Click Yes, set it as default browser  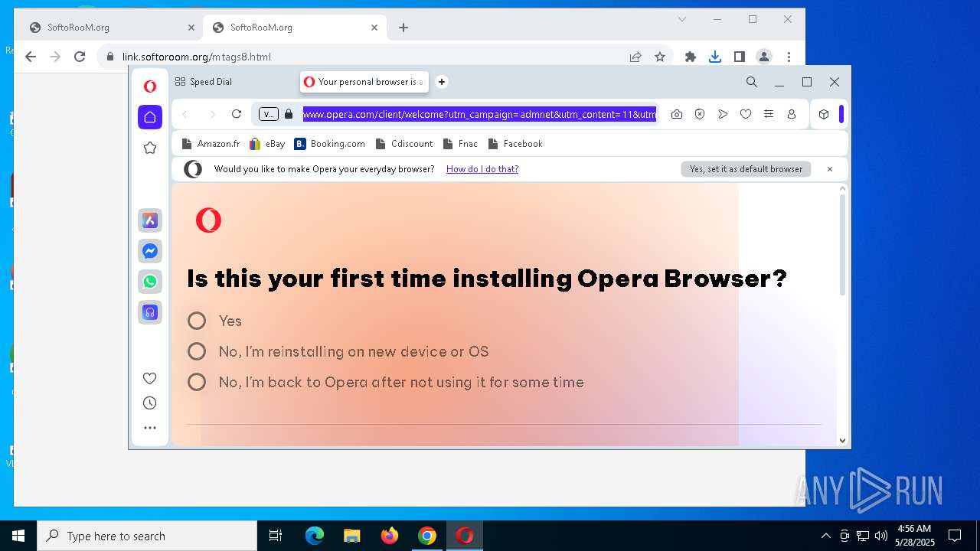(x=746, y=169)
